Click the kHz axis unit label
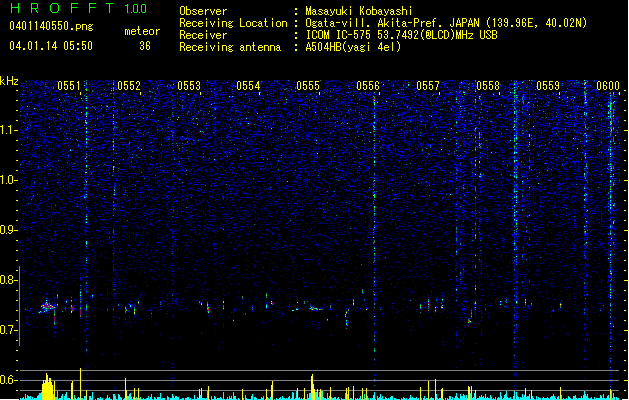 [9, 81]
